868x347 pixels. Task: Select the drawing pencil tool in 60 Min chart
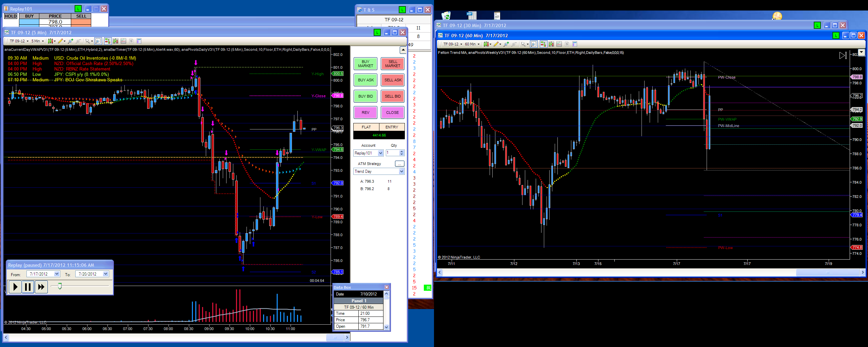tap(496, 44)
